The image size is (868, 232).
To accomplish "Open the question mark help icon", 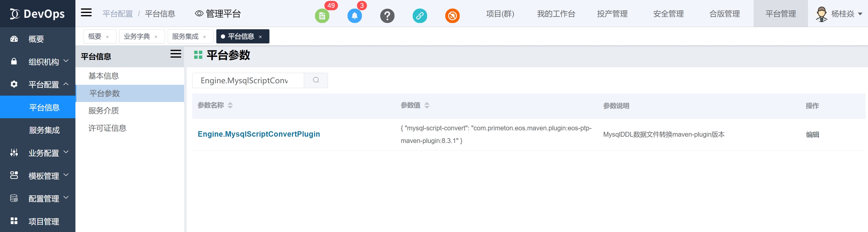I will click(387, 15).
